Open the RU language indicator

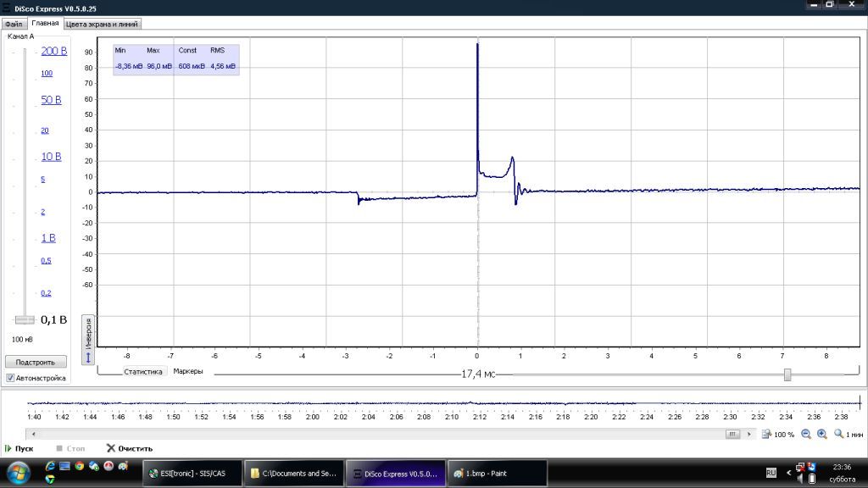click(x=771, y=473)
